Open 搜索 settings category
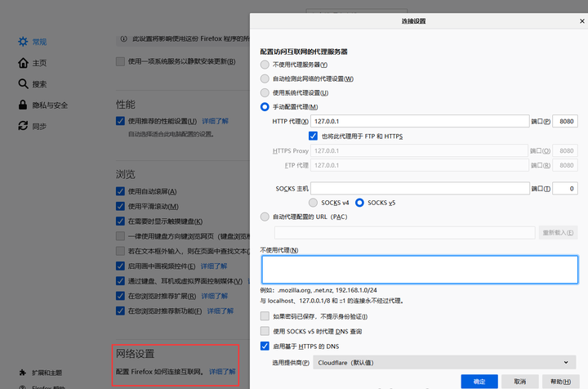The width and height of the screenshot is (588, 389). (x=39, y=83)
